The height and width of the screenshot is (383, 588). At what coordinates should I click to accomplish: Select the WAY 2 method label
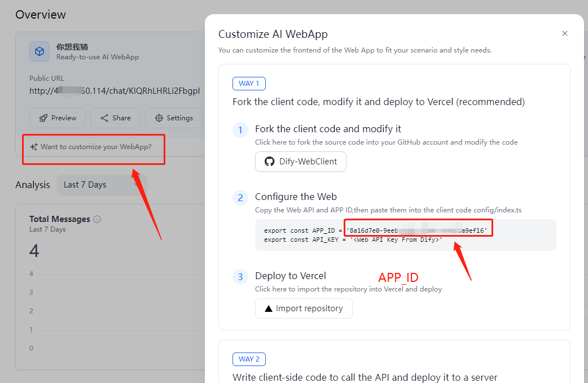(249, 359)
